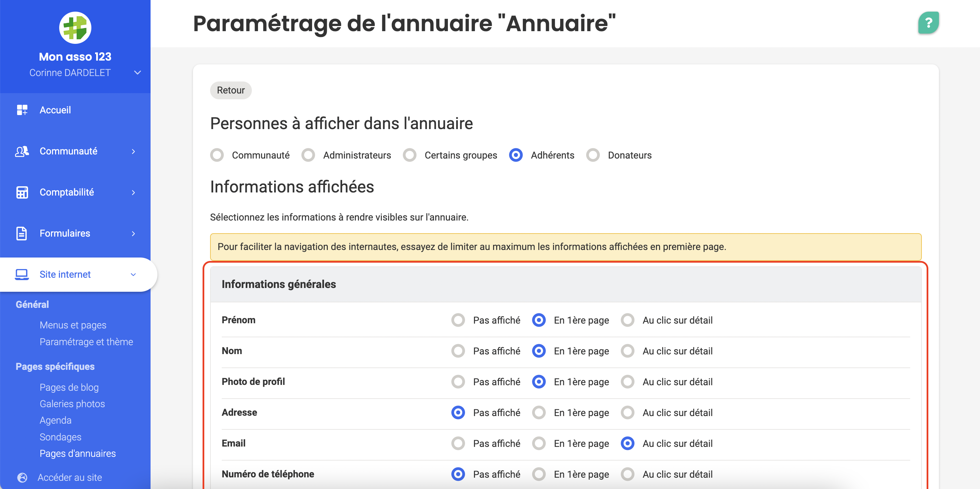Click the Formulaires document icon
980x489 pixels.
coord(22,234)
